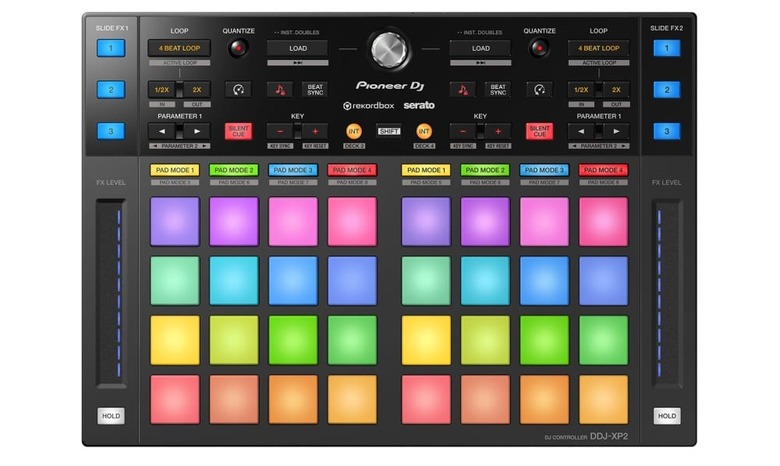Touch the left FX LEVEL touch strip
This screenshot has height=466, width=780.
pyautogui.click(x=111, y=292)
